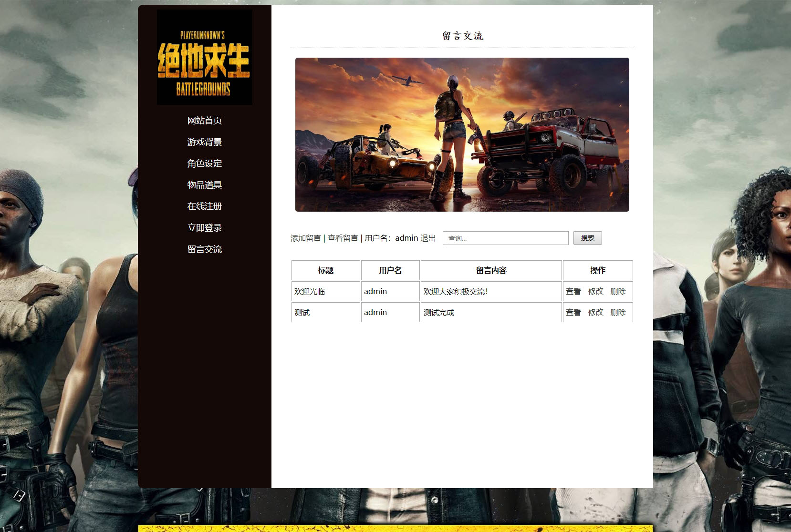
Task: Click the 用户名：admin label text
Action: 391,238
